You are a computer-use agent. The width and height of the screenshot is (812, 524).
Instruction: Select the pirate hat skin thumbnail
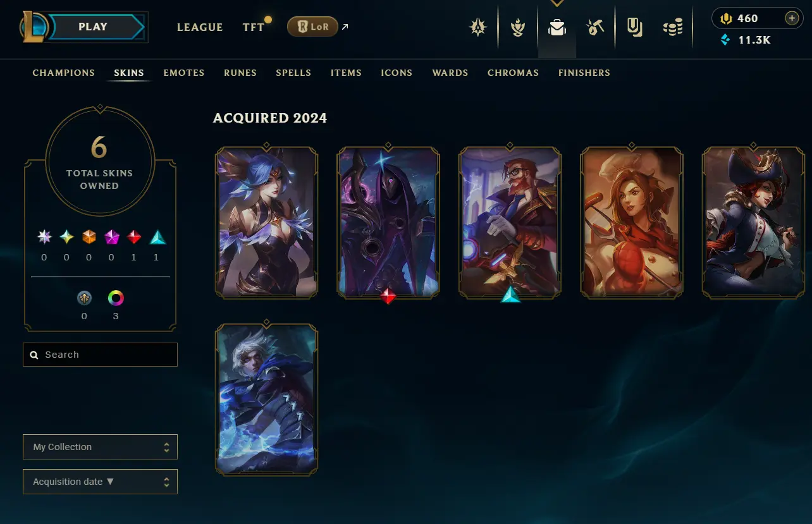coord(753,222)
